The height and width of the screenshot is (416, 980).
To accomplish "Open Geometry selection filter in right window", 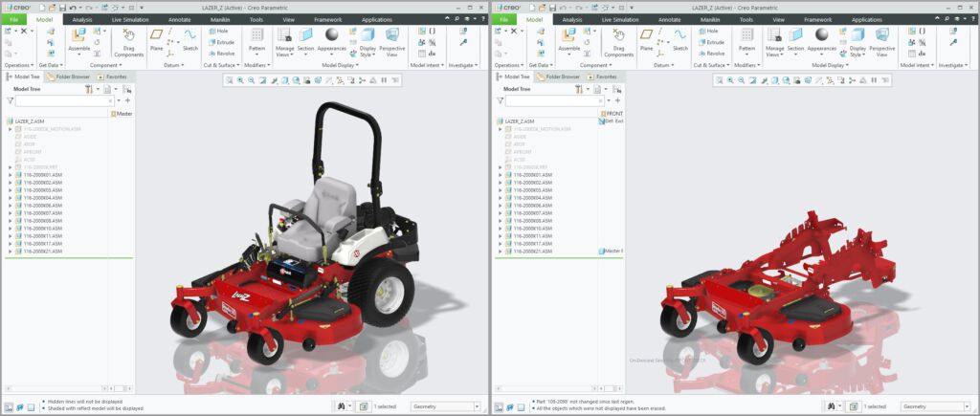I will pos(935,406).
